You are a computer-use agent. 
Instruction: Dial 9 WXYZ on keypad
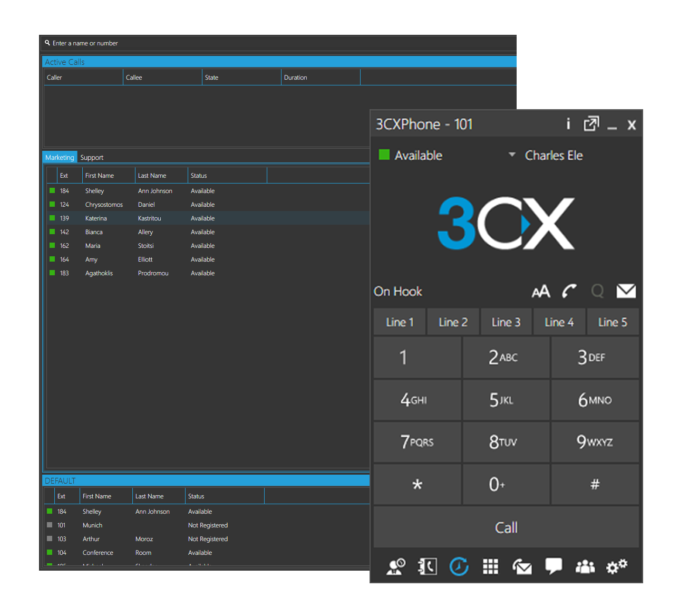pyautogui.click(x=595, y=442)
